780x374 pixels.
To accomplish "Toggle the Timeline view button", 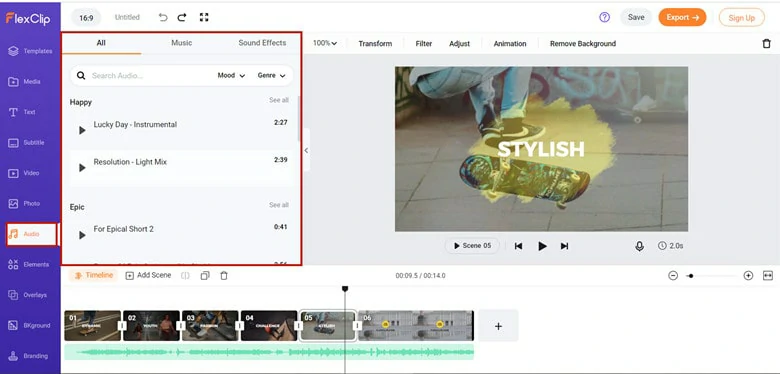I will (x=94, y=275).
